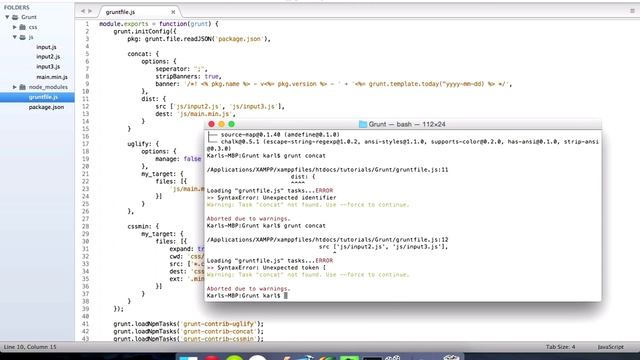Click the css folder icon
640x360 pixels.
pyautogui.click(x=22, y=27)
